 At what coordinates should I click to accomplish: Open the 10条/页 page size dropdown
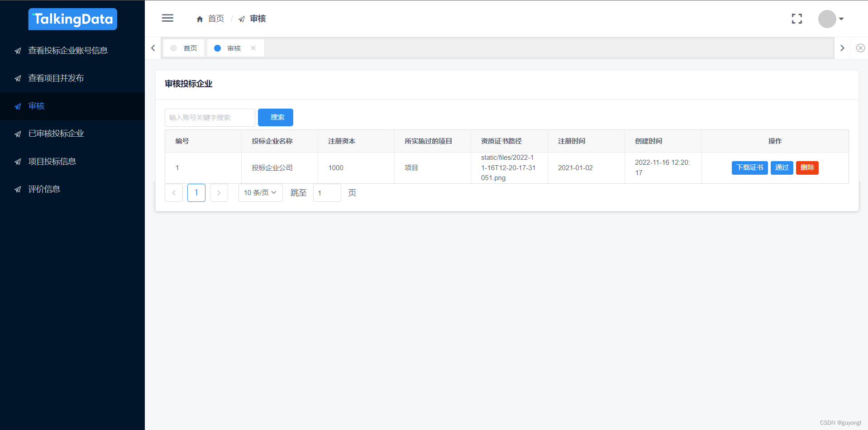point(260,192)
